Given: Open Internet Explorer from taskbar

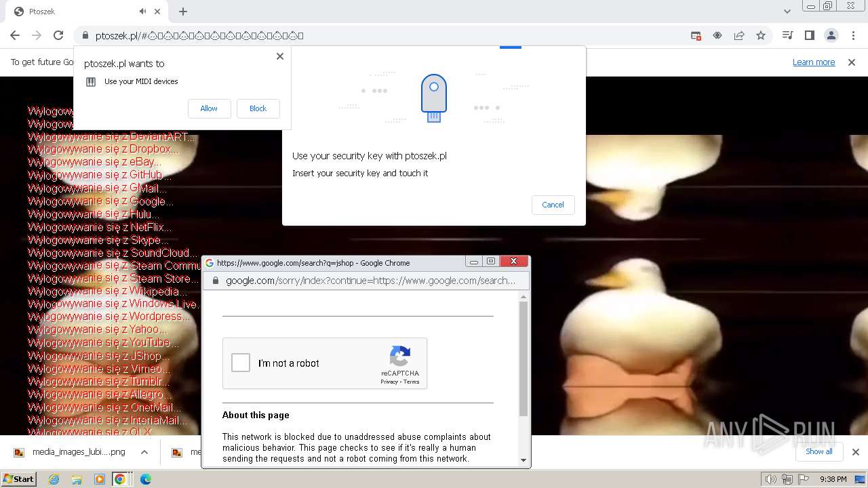Looking at the screenshot, I should (x=54, y=479).
